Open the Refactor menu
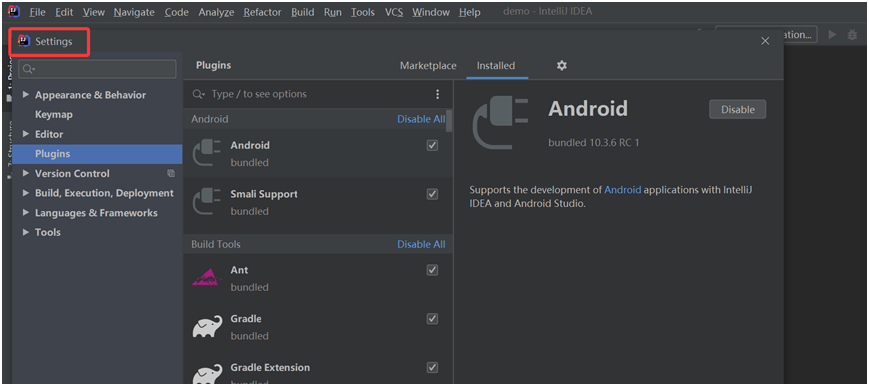 pyautogui.click(x=262, y=12)
